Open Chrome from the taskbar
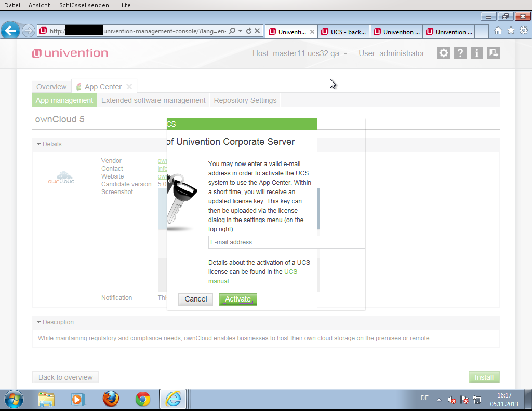 coord(143,399)
